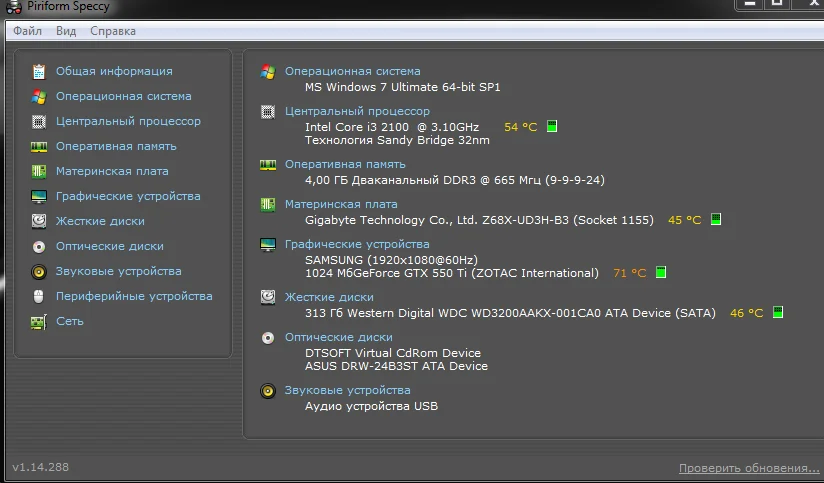Image resolution: width=824 pixels, height=483 pixels.
Task: Click the Операционная система heading link in summary
Action: 353,71
